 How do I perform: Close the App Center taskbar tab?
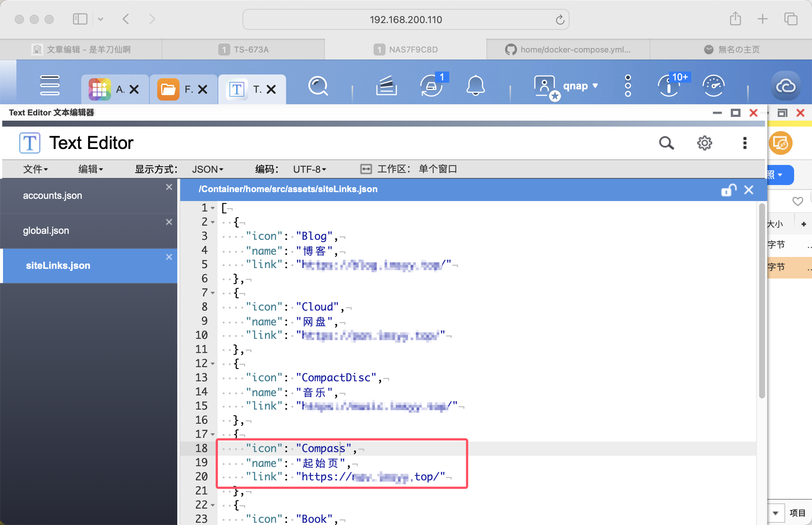point(134,89)
